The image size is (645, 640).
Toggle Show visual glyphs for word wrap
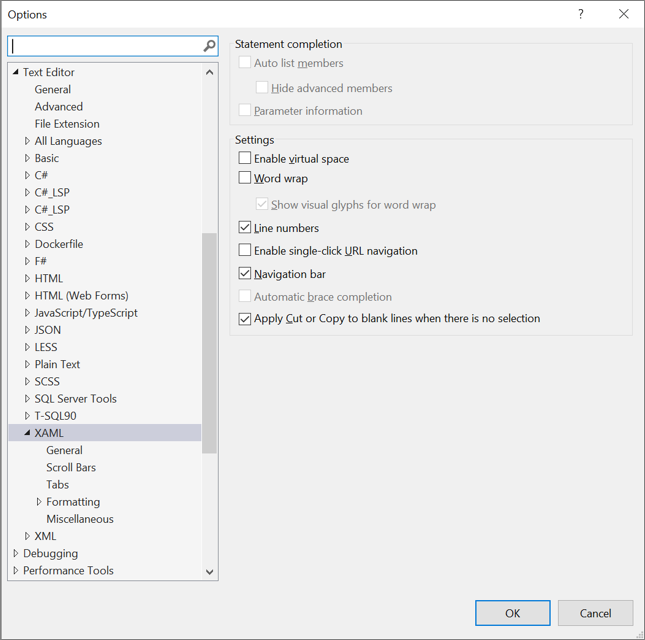point(262,204)
